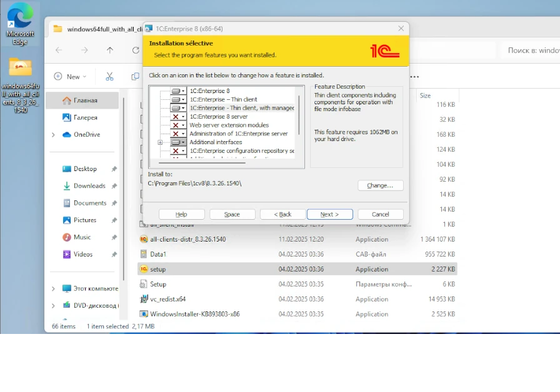This screenshot has height=392, width=560.
Task: Click the pin icon next to Desktop
Action: pyautogui.click(x=114, y=169)
